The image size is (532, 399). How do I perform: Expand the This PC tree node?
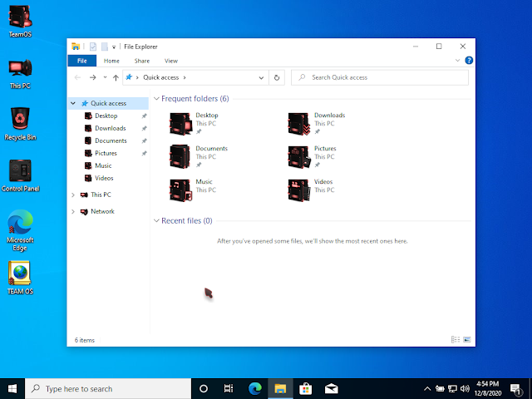[x=73, y=195]
